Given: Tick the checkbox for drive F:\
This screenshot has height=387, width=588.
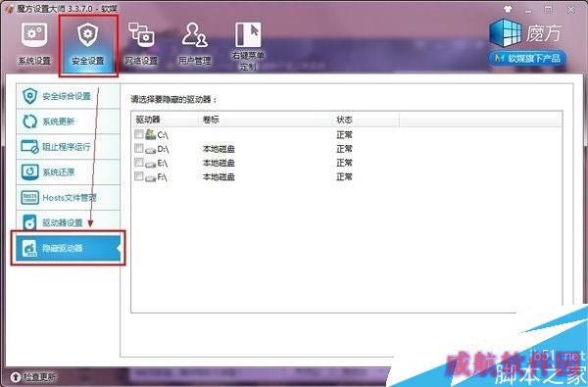Looking at the screenshot, I should pyautogui.click(x=139, y=176).
